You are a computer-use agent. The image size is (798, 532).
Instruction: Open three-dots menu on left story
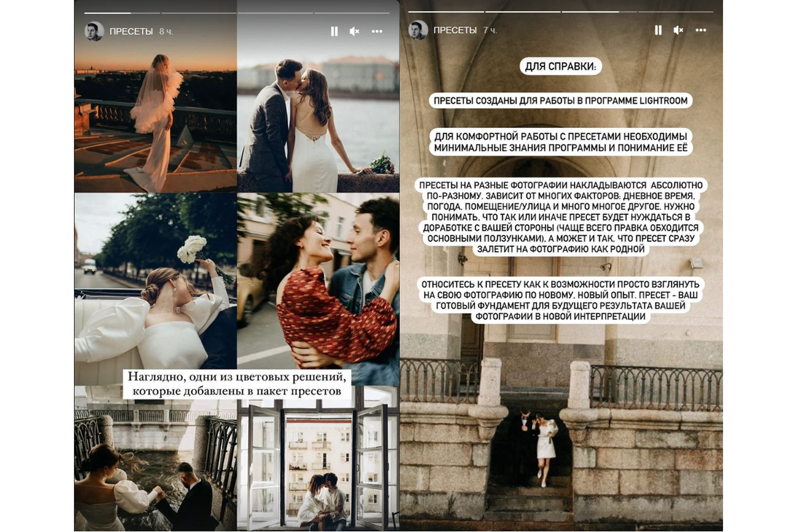[x=377, y=31]
